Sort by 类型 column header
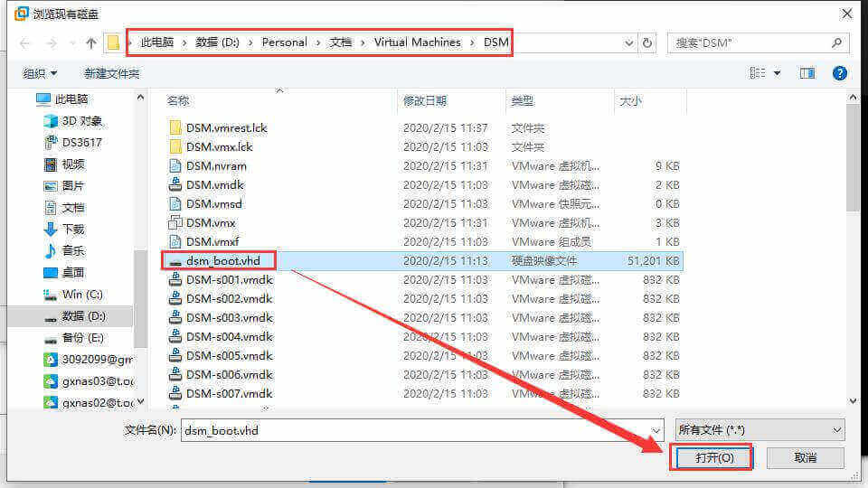The width and height of the screenshot is (868, 488). 522,100
